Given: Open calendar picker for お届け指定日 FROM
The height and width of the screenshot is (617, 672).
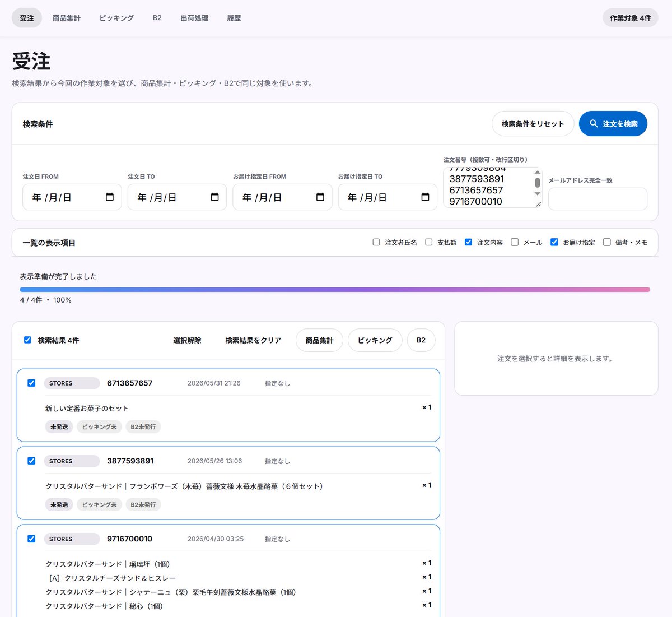Looking at the screenshot, I should (320, 197).
